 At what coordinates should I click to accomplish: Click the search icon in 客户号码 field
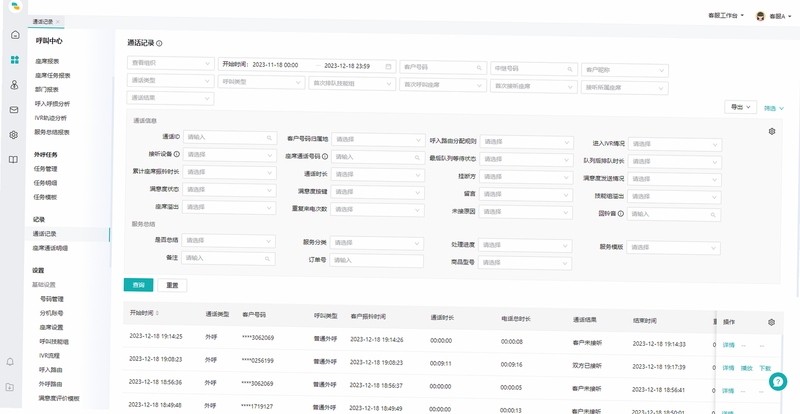point(479,67)
